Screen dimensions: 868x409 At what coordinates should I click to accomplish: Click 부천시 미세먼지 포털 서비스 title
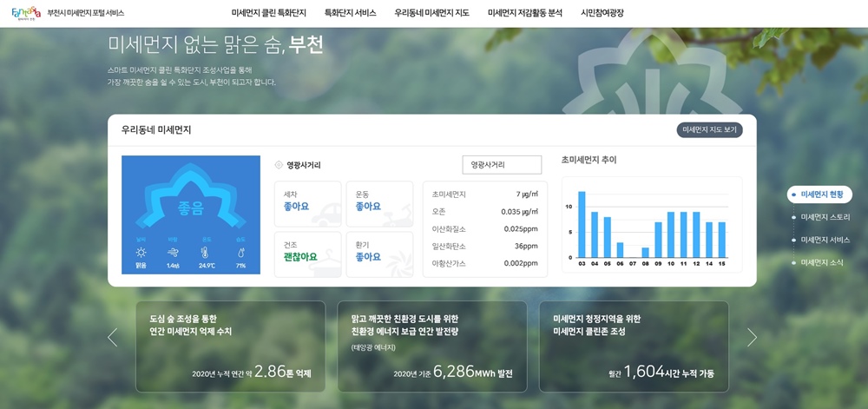86,13
